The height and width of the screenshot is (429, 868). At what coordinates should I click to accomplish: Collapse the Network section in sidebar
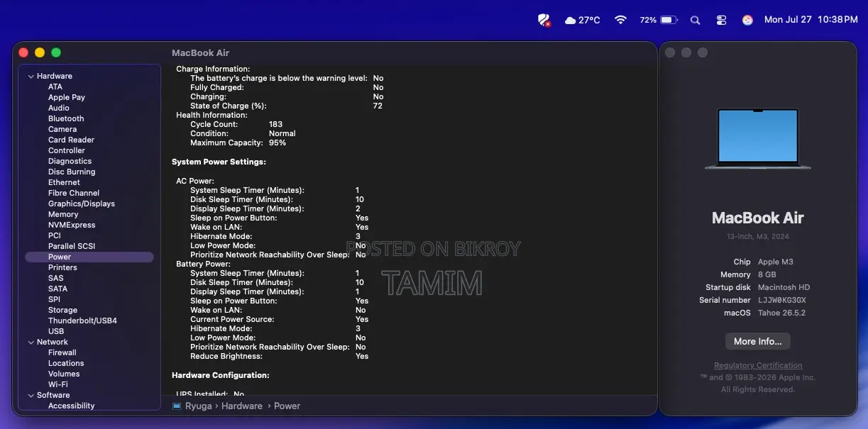pyautogui.click(x=31, y=342)
